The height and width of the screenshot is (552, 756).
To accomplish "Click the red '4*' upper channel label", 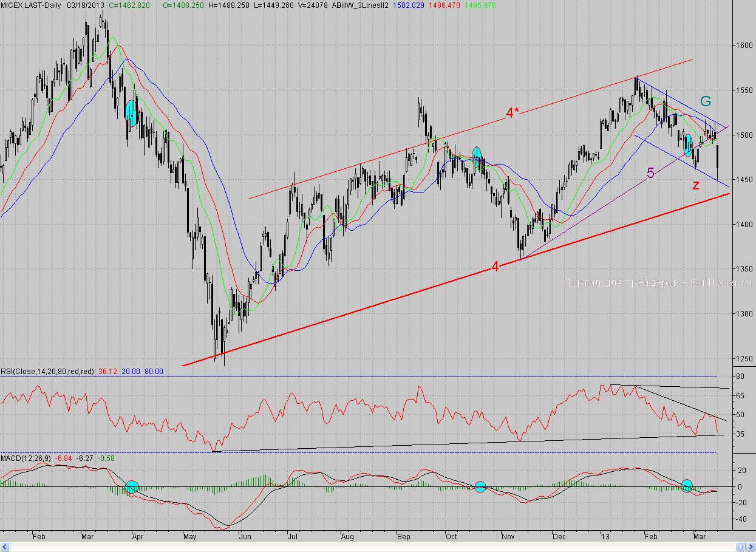I will pyautogui.click(x=513, y=113).
